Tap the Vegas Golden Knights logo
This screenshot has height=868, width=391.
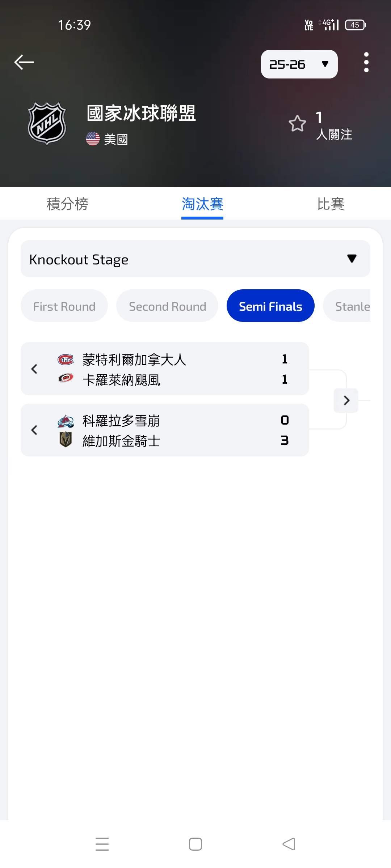tap(66, 439)
